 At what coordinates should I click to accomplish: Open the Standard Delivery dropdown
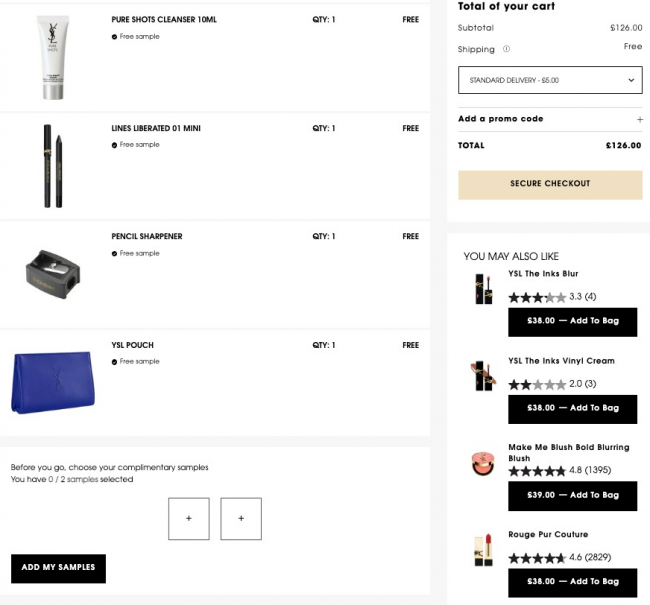pos(550,80)
